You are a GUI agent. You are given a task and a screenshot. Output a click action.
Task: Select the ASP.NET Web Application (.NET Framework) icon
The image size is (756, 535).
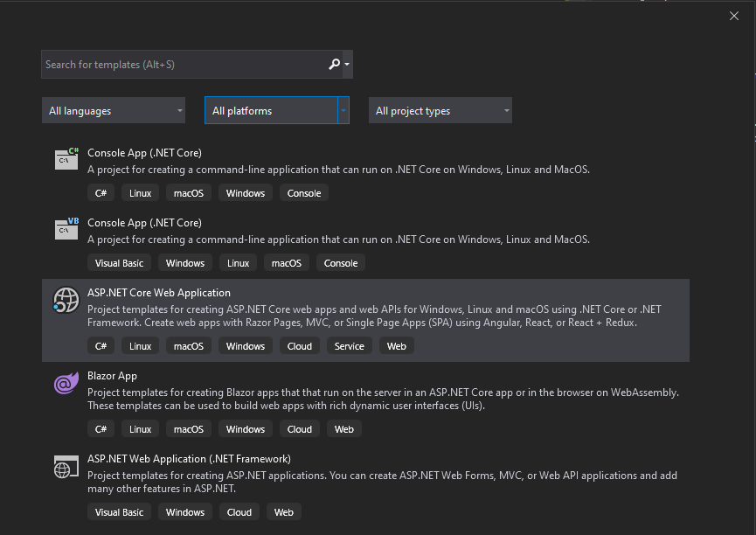click(x=66, y=467)
